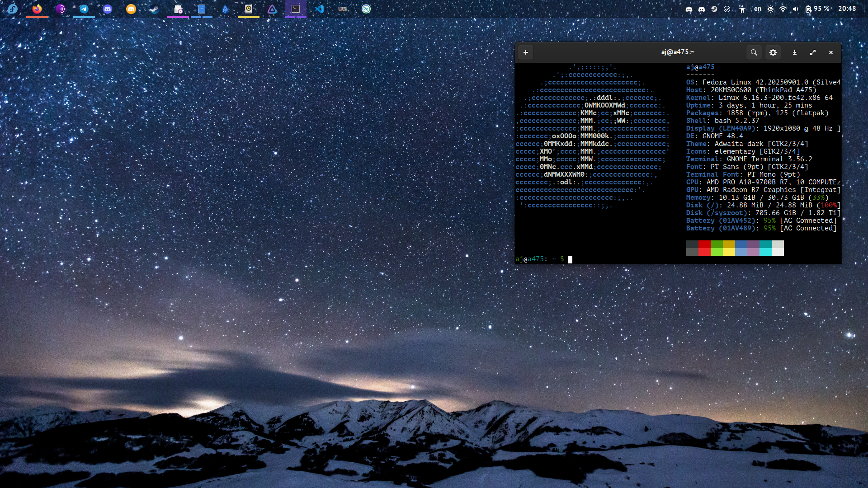Image resolution: width=868 pixels, height=488 pixels.
Task: Open the orange Discord Canary icon
Action: click(131, 9)
